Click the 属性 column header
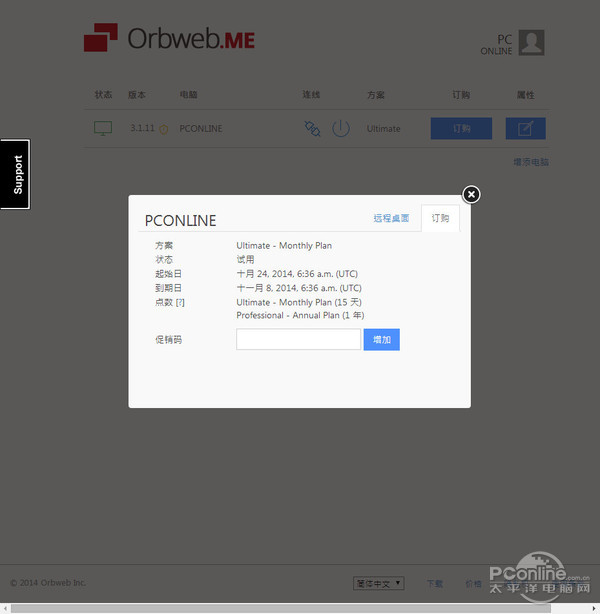Viewport: 600px width, 614px height. click(526, 95)
